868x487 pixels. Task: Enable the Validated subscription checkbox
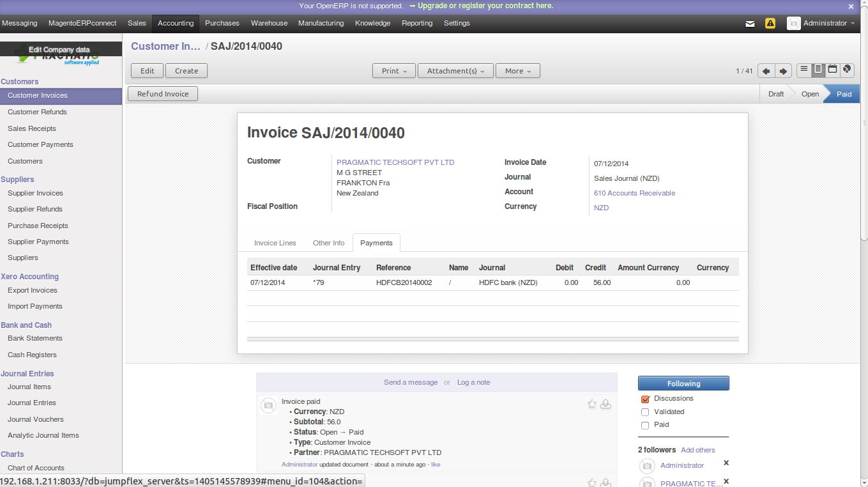pyautogui.click(x=645, y=412)
